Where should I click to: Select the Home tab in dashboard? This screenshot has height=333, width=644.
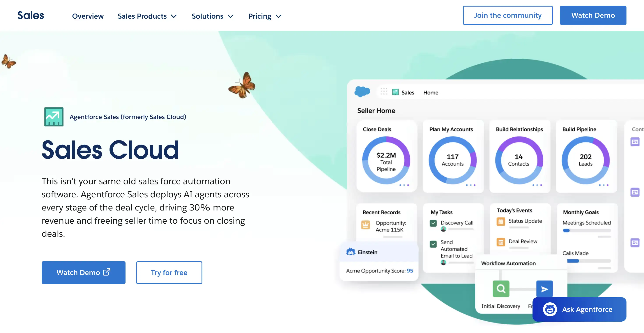(431, 93)
